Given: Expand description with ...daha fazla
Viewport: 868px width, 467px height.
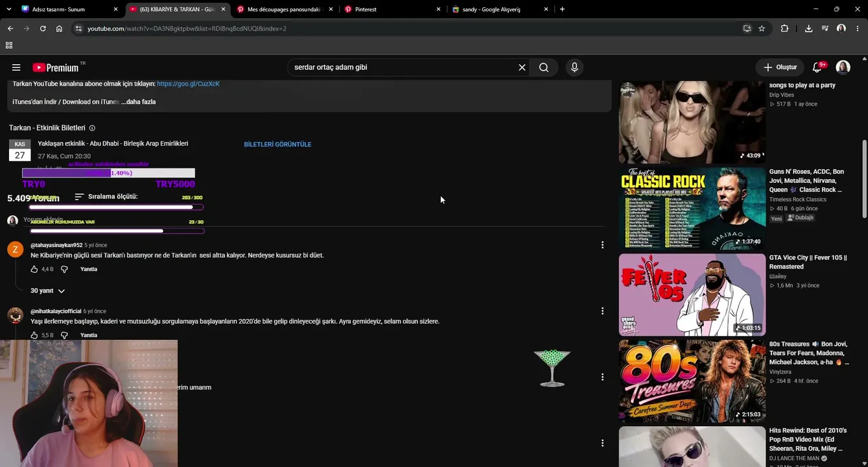Looking at the screenshot, I should point(138,102).
